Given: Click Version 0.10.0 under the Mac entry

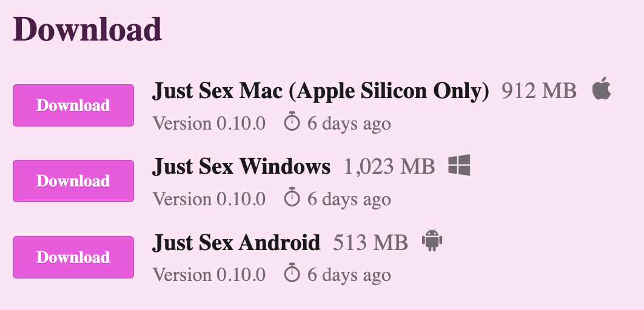Looking at the screenshot, I should [x=209, y=124].
